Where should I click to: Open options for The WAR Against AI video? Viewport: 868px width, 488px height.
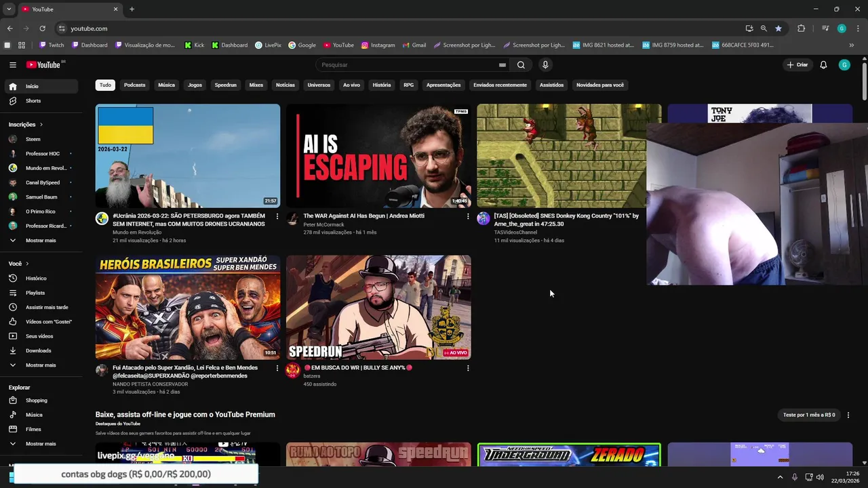[467, 216]
